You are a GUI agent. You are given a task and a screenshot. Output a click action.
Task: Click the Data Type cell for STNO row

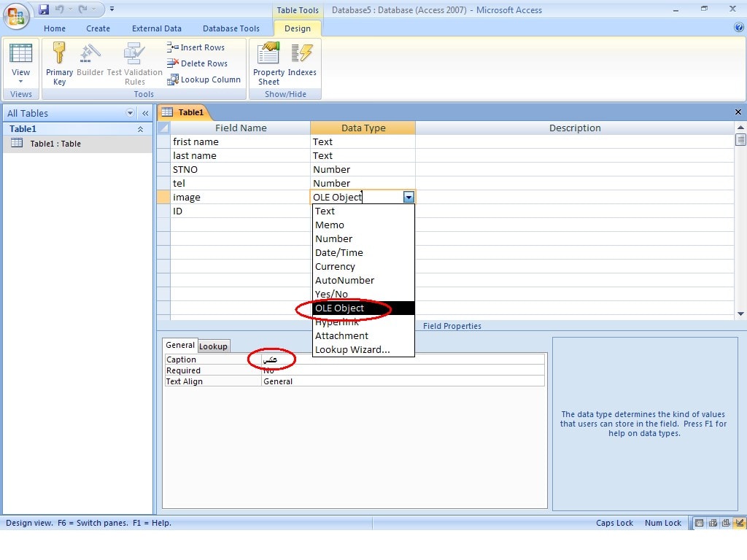(363, 169)
